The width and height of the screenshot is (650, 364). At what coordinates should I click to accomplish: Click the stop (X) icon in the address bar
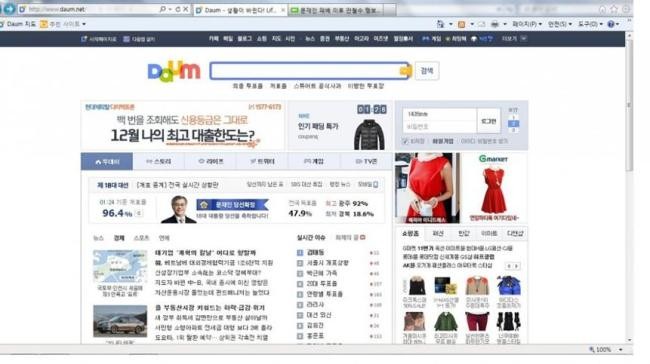pyautogui.click(x=186, y=9)
